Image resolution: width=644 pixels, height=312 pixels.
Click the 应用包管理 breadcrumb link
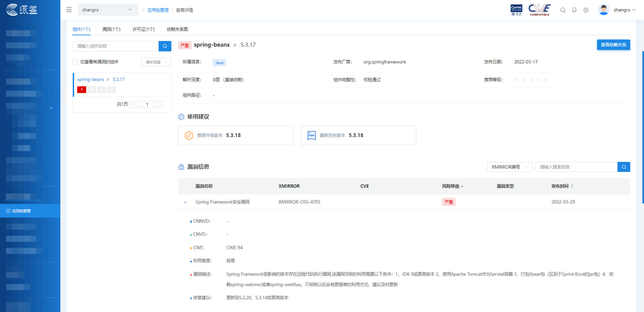point(158,10)
